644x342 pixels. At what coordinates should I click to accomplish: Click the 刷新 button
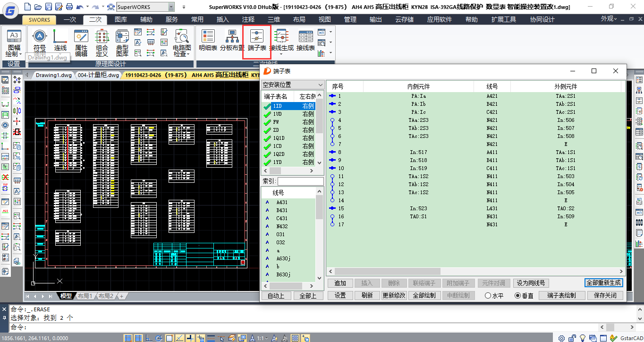tap(367, 295)
